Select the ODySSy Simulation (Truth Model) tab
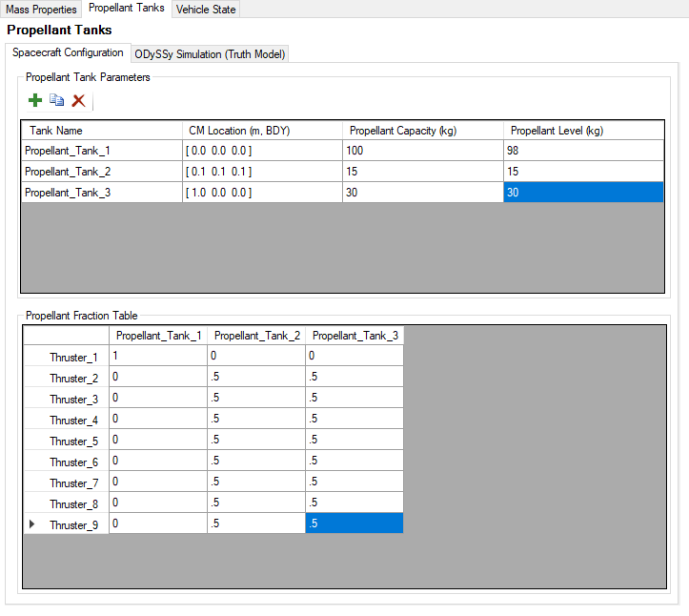689x616 pixels. [210, 53]
